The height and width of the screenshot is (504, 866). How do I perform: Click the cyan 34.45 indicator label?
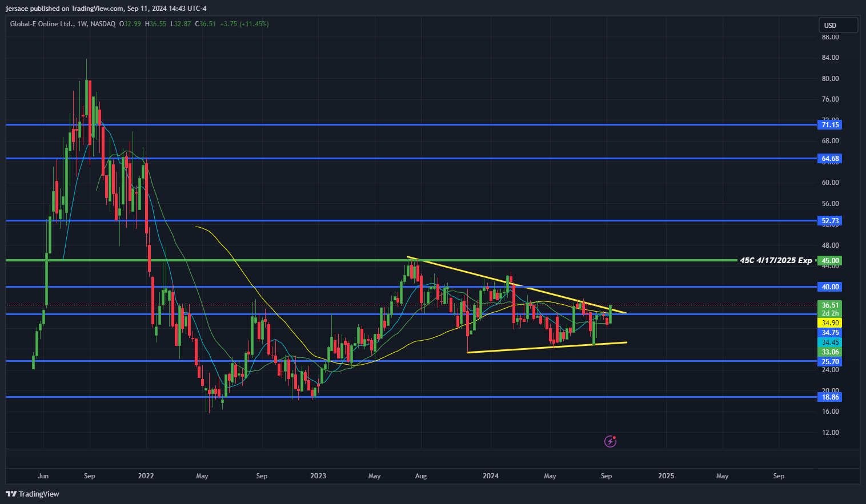coord(829,342)
